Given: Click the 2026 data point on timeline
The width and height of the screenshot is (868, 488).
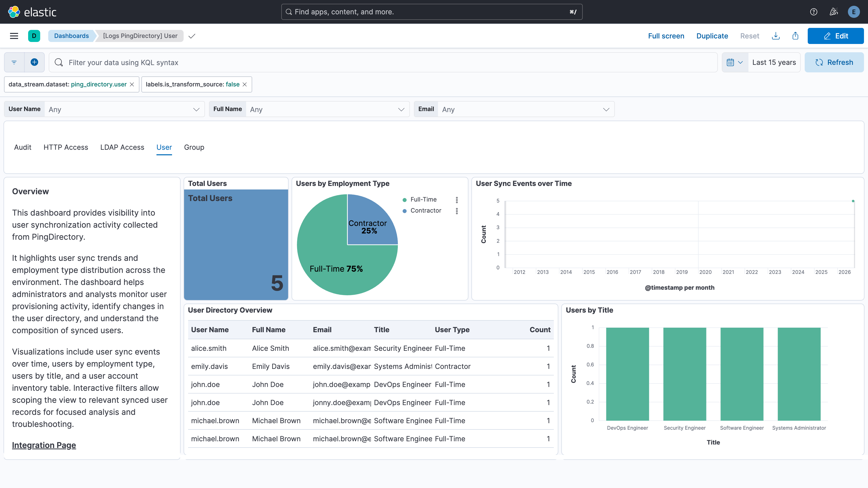Looking at the screenshot, I should point(853,201).
